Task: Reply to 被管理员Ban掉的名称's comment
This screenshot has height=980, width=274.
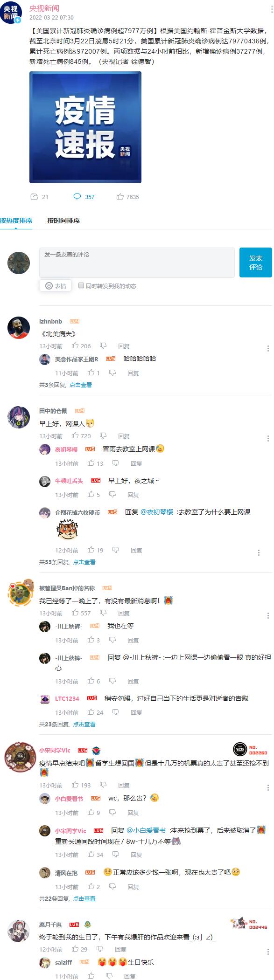Action: [x=124, y=613]
